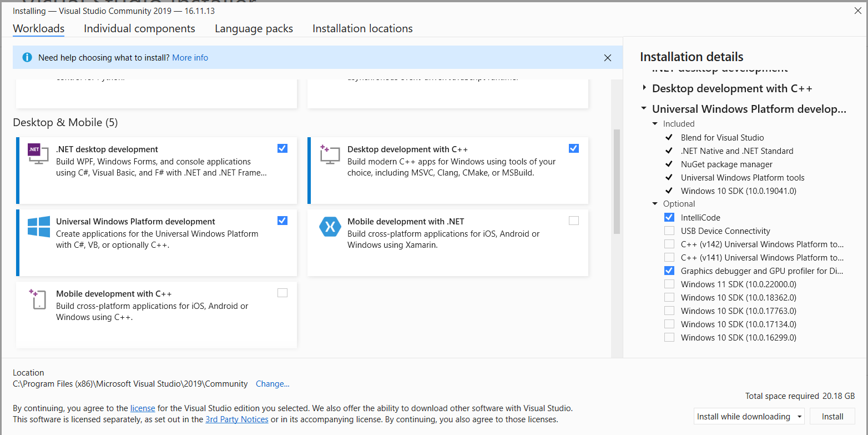Click Total space required 20.18 GB
This screenshot has height=435, width=868.
coord(800,396)
